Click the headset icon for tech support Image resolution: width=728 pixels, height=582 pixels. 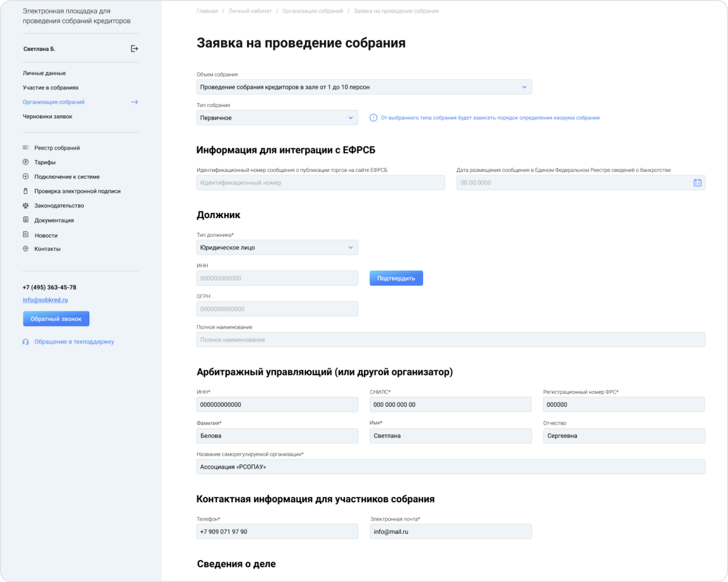(25, 342)
